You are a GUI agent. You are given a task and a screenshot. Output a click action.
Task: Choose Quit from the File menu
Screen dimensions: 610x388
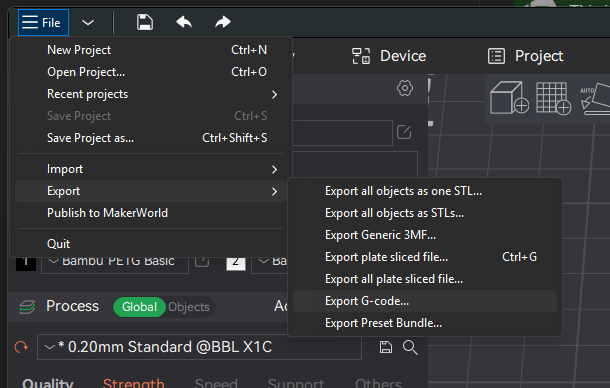point(151,244)
